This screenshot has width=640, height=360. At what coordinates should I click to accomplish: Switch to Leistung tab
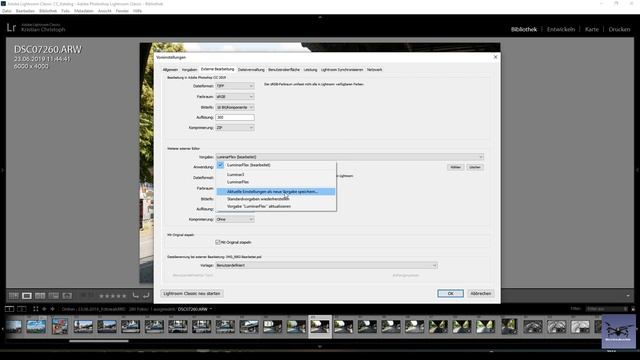point(310,70)
